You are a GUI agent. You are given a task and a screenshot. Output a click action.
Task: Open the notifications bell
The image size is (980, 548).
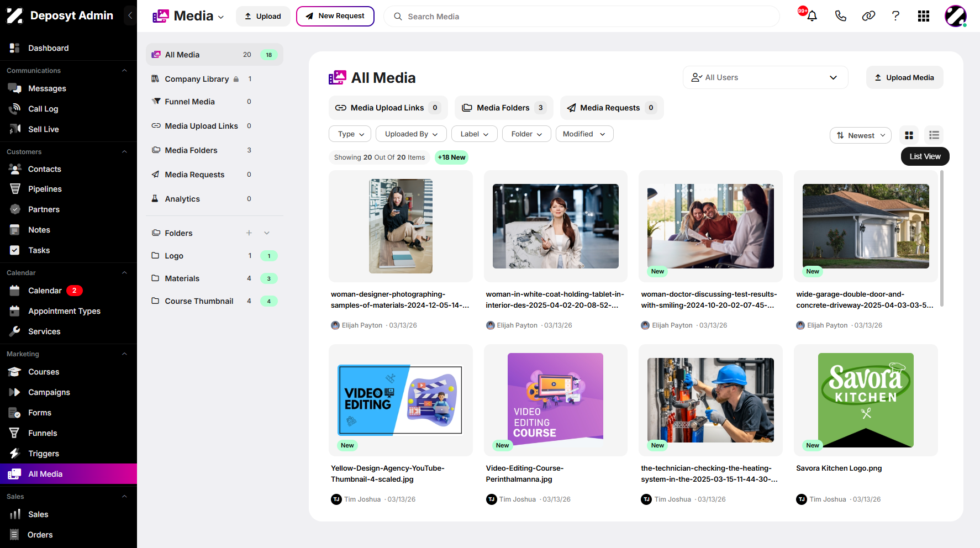coord(812,16)
